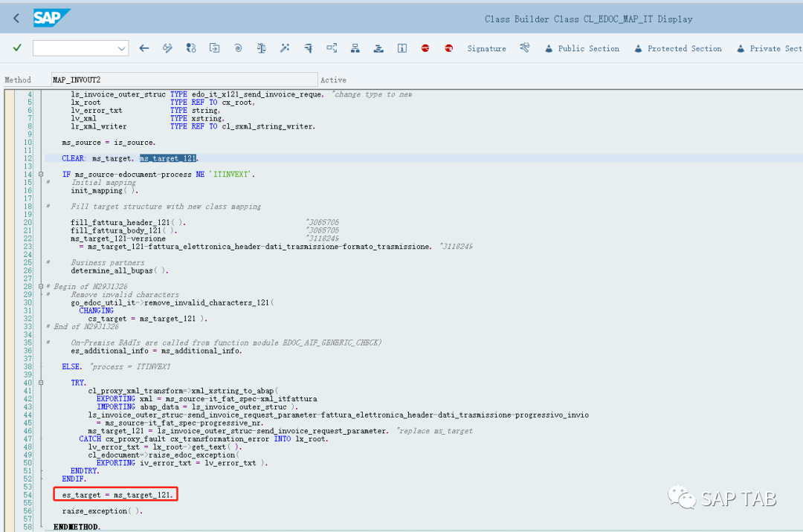Open the Protected Section button
803x532 pixels.
(x=678, y=48)
